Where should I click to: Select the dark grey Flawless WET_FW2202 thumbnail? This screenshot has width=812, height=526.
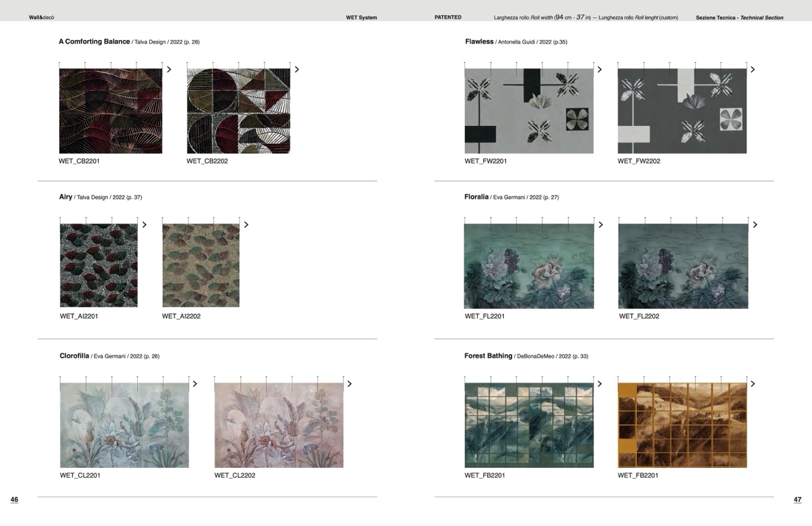[682, 111]
